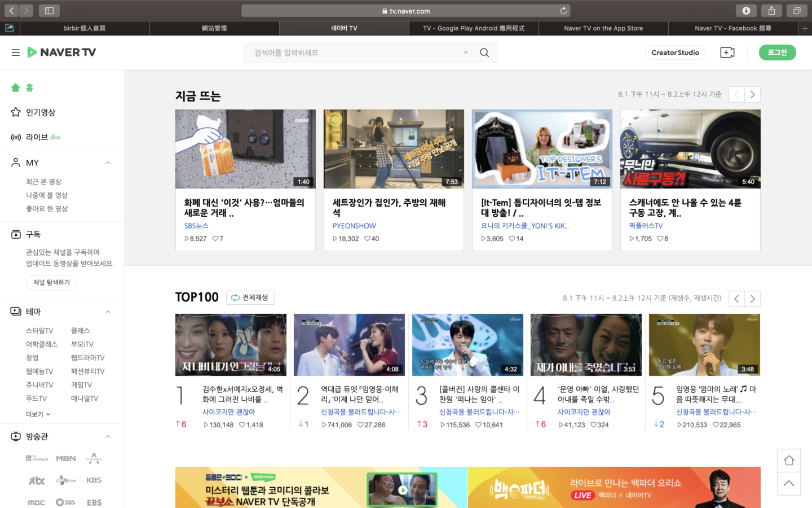Click the search magnifier icon
Screen dimensions: 812x508
[x=484, y=52]
